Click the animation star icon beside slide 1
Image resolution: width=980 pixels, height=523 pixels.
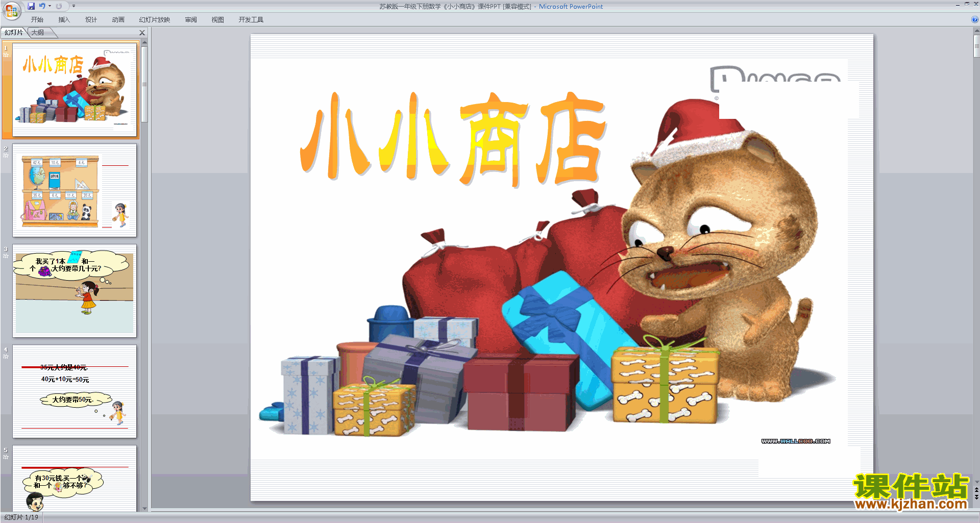pos(6,55)
